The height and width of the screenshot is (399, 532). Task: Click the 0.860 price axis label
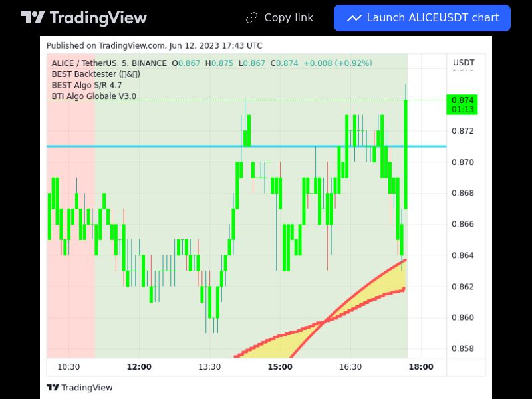tap(462, 317)
